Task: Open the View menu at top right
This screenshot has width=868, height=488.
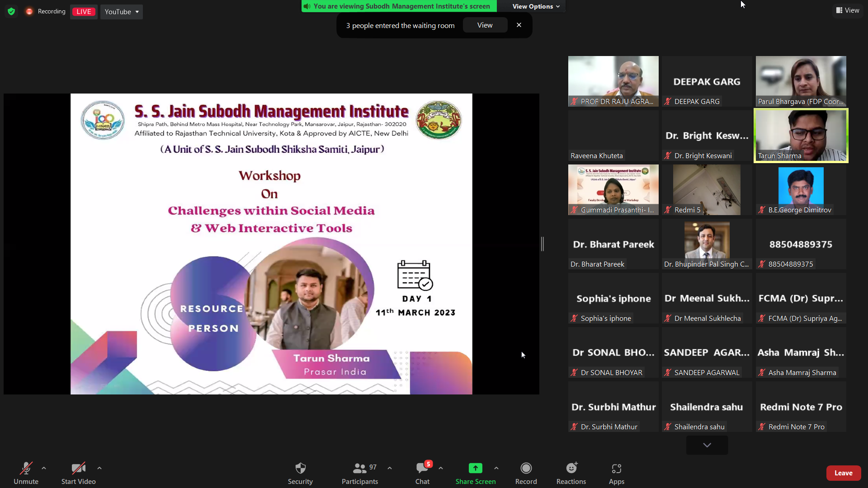Action: [848, 10]
